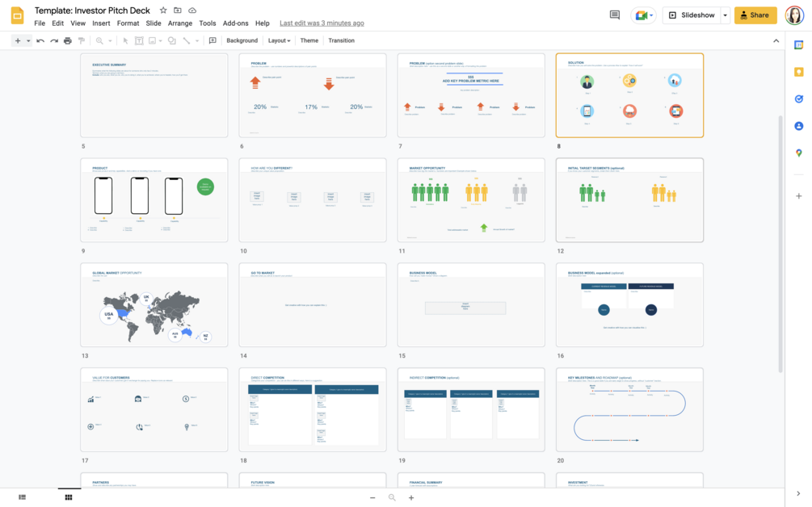Viewport: 812px width, 507px height.
Task: Switch to filmstrip view
Action: point(23,497)
